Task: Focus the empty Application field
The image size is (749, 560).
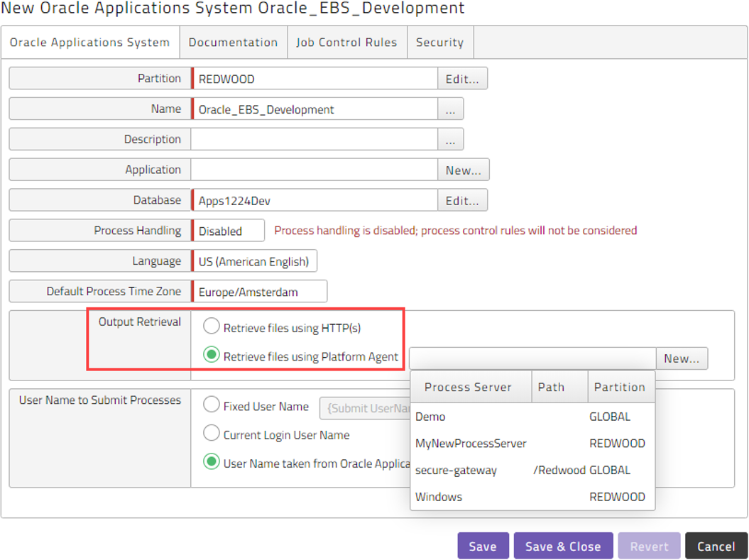Action: (315, 170)
